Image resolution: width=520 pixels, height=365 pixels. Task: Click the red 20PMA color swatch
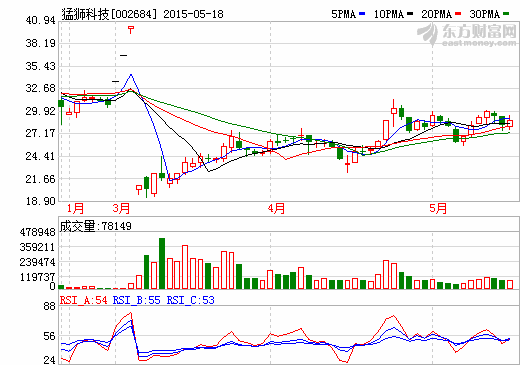[x=458, y=14]
